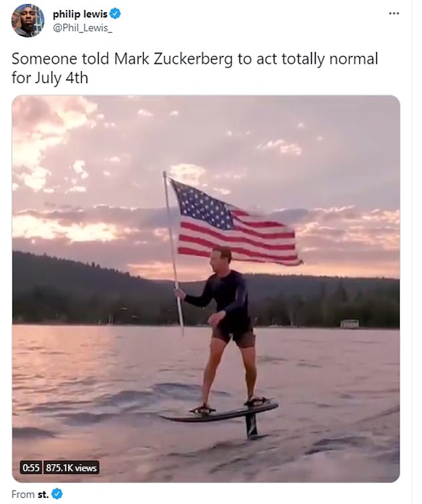Click the 0:55 video duration label

coord(31,467)
